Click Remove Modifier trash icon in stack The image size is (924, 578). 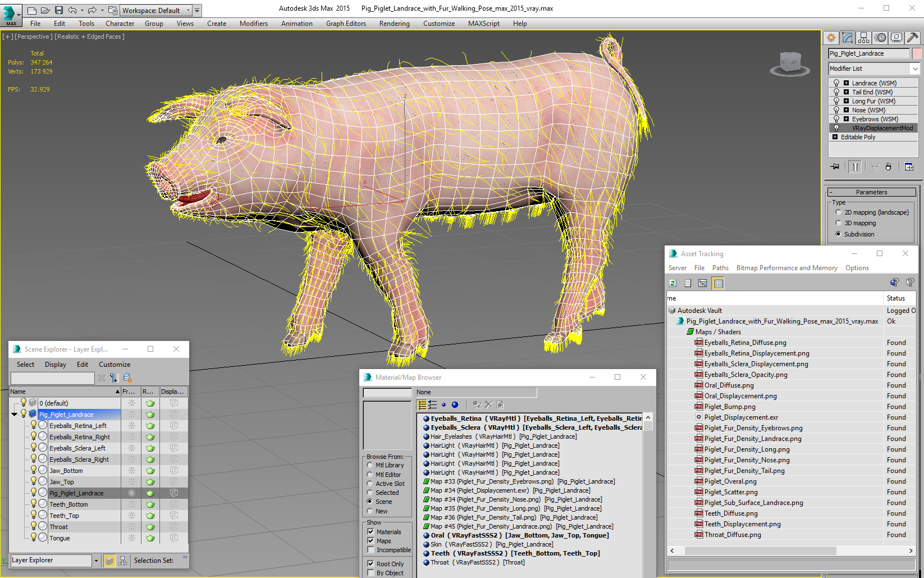888,166
